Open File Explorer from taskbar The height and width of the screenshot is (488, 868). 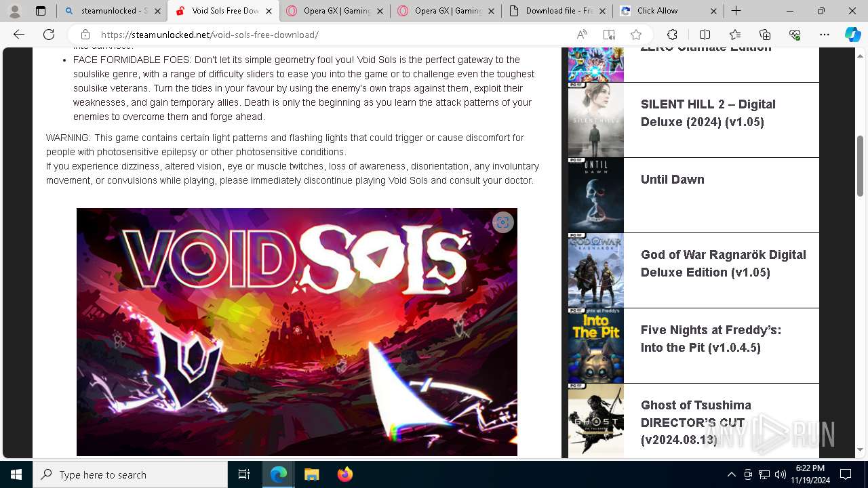click(x=311, y=474)
